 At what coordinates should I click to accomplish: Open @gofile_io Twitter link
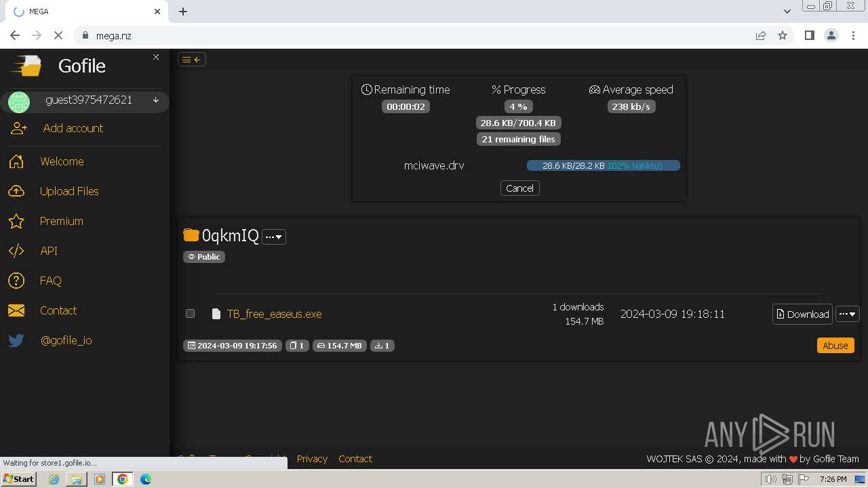pos(66,340)
